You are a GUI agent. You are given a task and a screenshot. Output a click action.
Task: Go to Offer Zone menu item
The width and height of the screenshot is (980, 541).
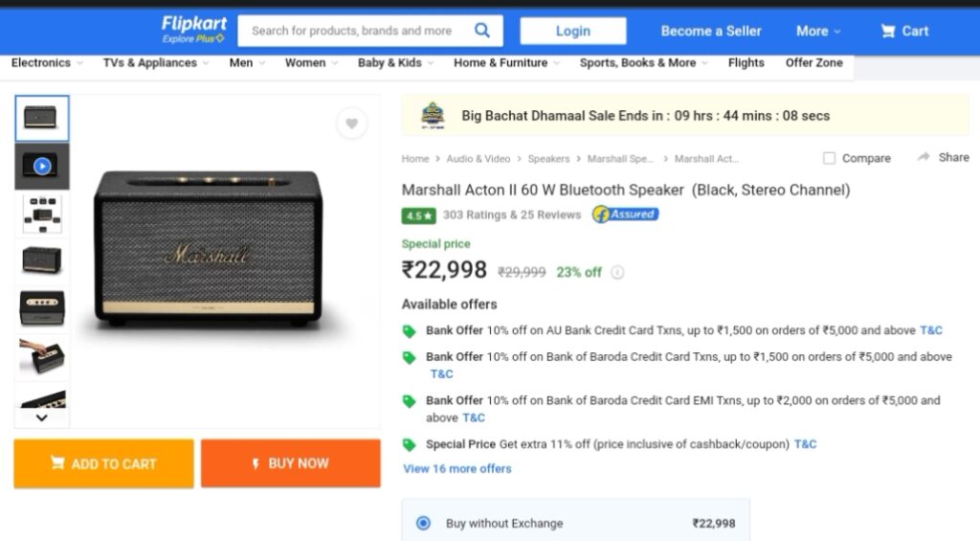point(813,62)
